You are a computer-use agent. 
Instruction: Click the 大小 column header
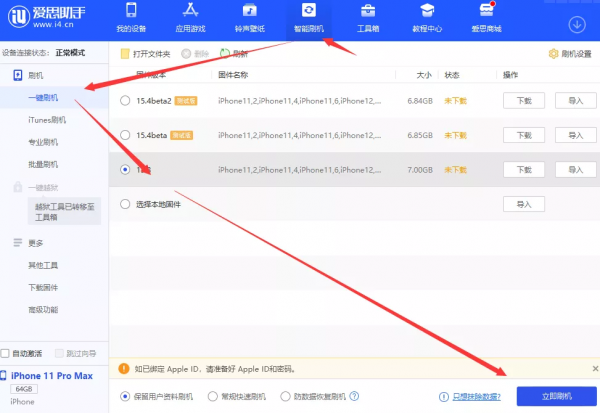tap(424, 75)
